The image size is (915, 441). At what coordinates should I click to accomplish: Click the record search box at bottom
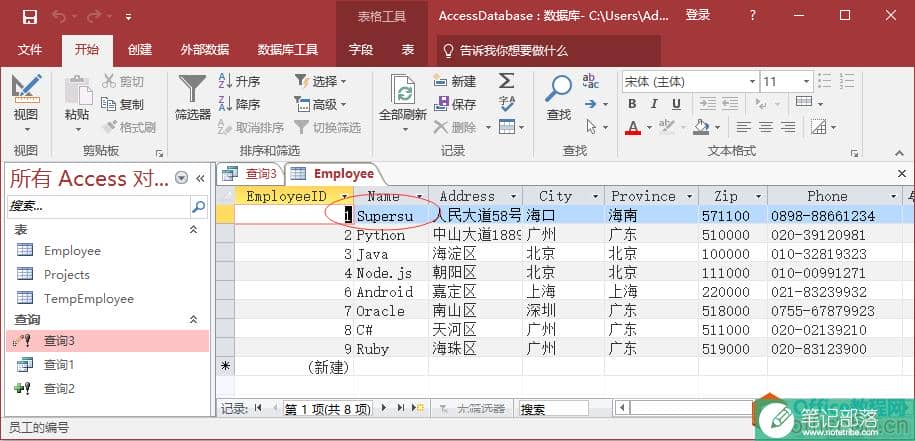pyautogui.click(x=553, y=409)
